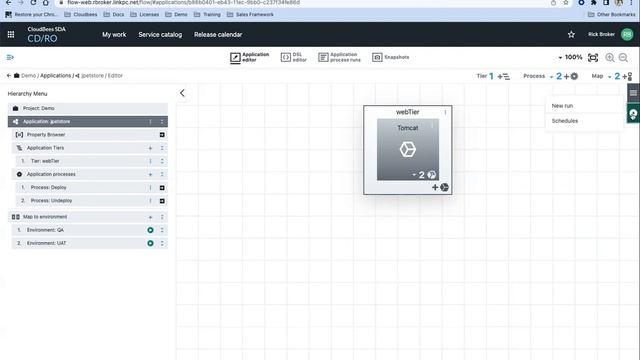Collapse the Map to environment section

(162, 217)
